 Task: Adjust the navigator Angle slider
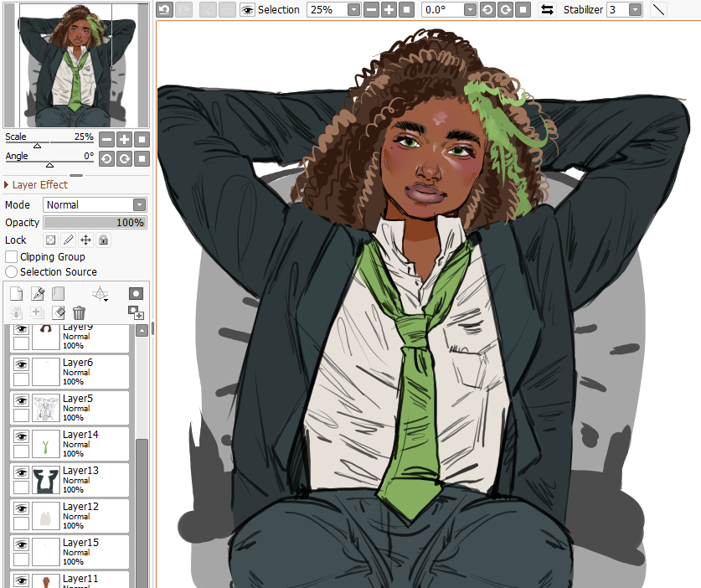point(49,163)
